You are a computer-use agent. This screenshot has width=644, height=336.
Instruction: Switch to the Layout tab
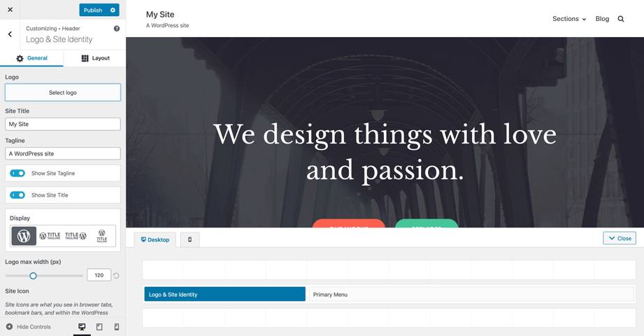pyautogui.click(x=95, y=58)
